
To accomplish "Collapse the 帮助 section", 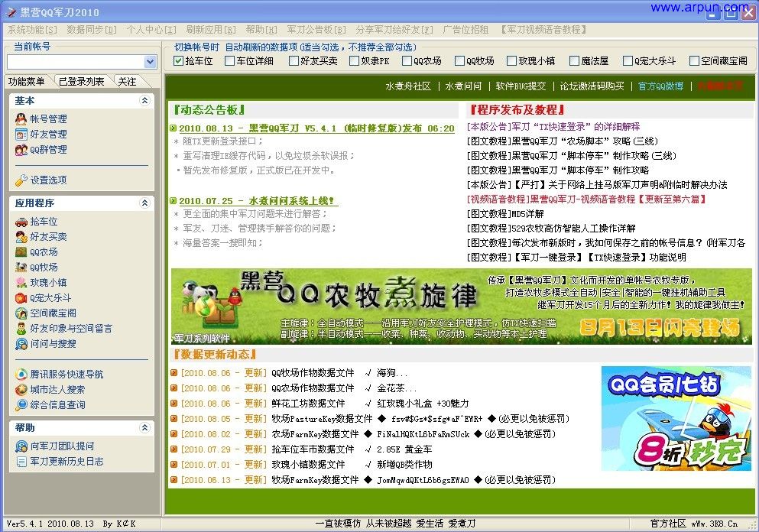I will [x=144, y=427].
